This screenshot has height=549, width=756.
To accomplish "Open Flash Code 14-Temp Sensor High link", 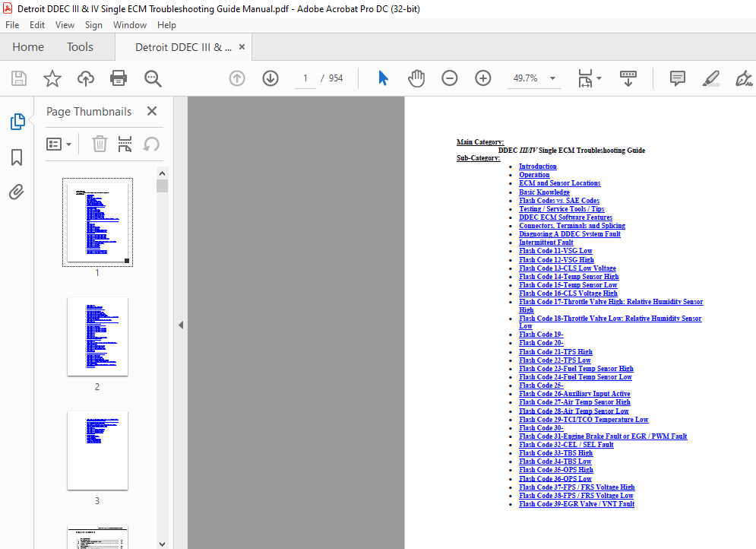I will point(569,277).
